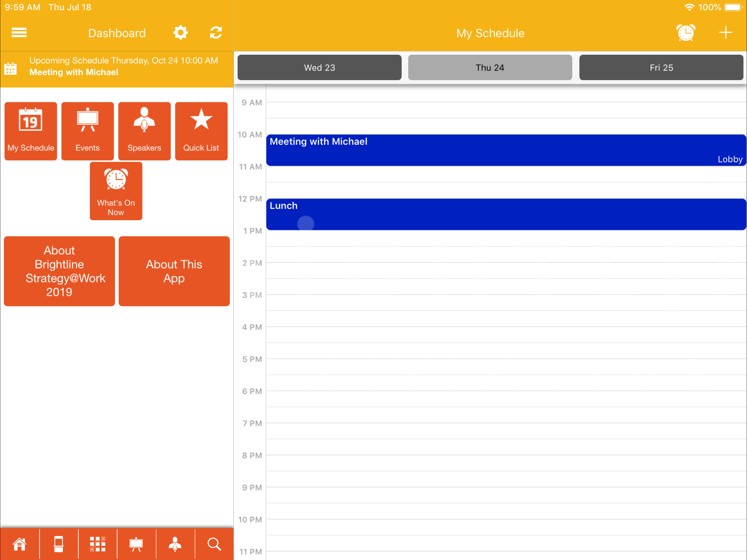Switch to the Wed 23 day tab
The width and height of the screenshot is (747, 560).
click(319, 68)
